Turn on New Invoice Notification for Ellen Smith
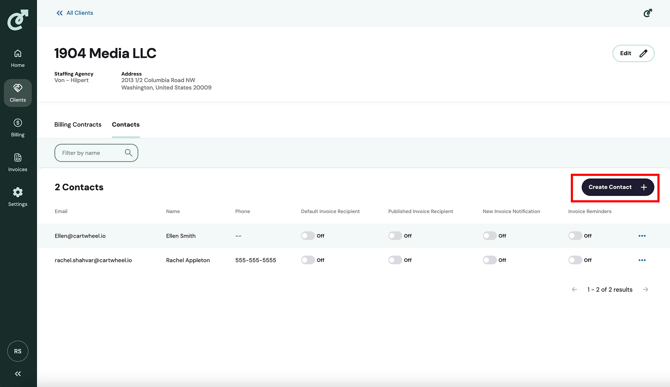670x387 pixels. (489, 236)
